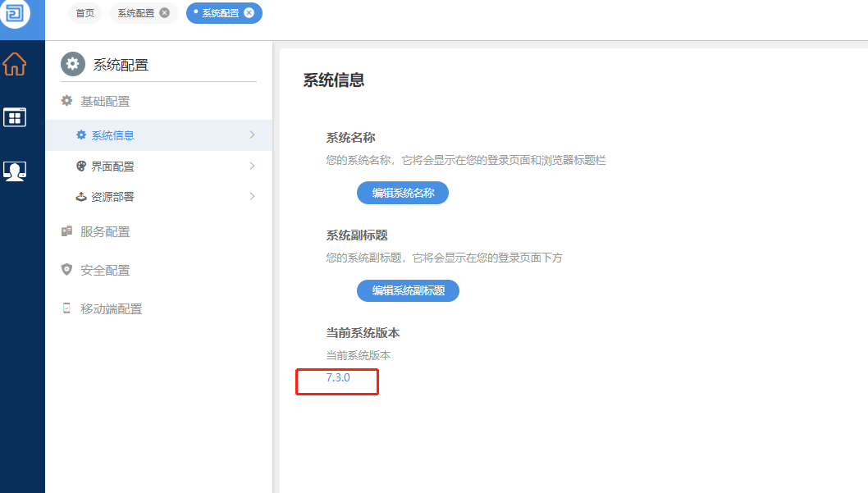The height and width of the screenshot is (493, 868).
Task: Open the dashboard grid icon in sidebar
Action: click(x=15, y=117)
